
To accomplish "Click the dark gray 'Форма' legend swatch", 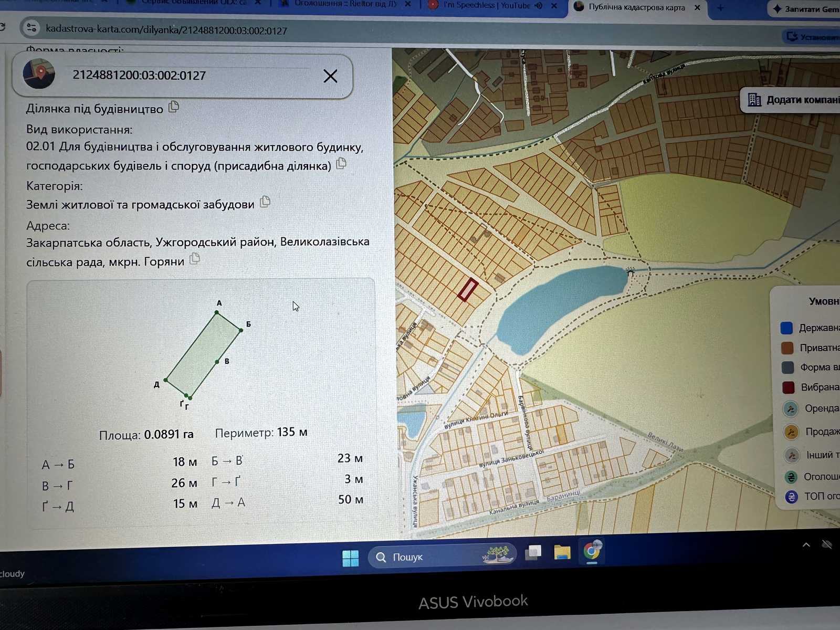I will (x=787, y=367).
